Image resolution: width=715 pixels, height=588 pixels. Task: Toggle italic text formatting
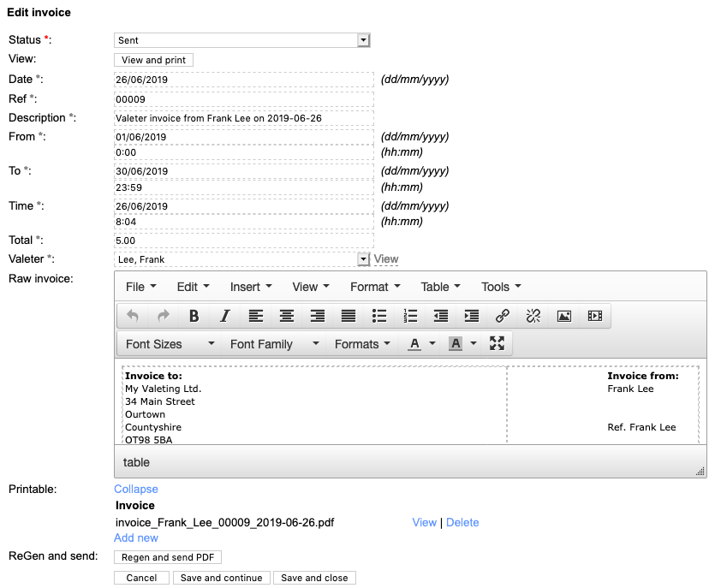224,316
